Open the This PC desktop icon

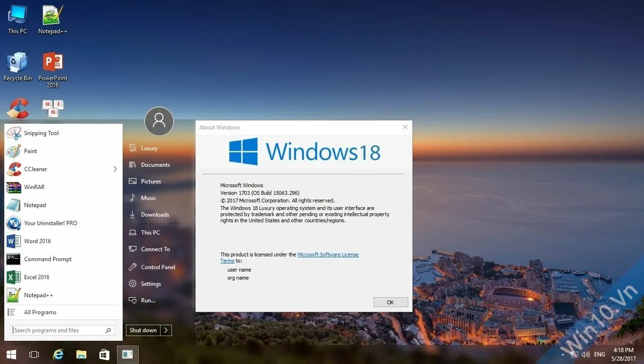[18, 19]
